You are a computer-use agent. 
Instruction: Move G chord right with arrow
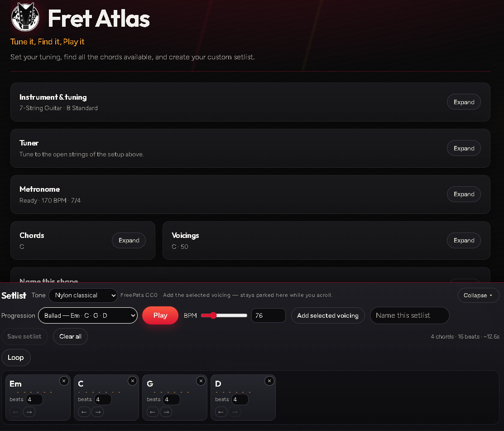166,412
